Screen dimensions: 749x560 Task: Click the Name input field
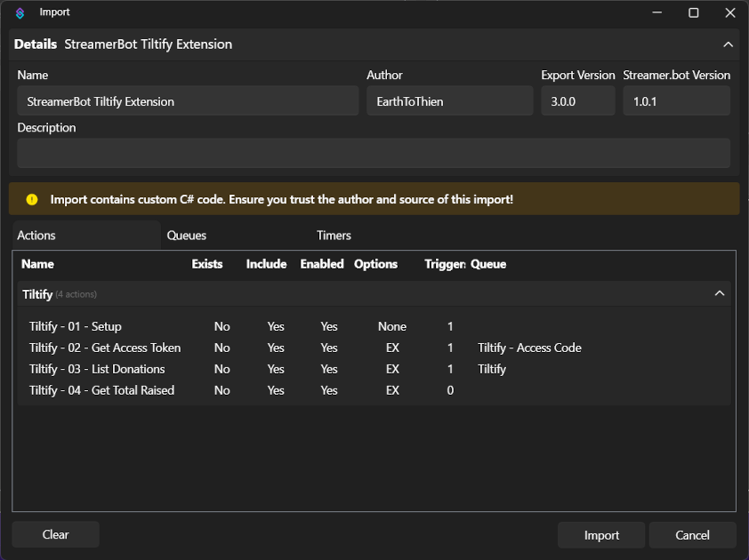pyautogui.click(x=188, y=100)
